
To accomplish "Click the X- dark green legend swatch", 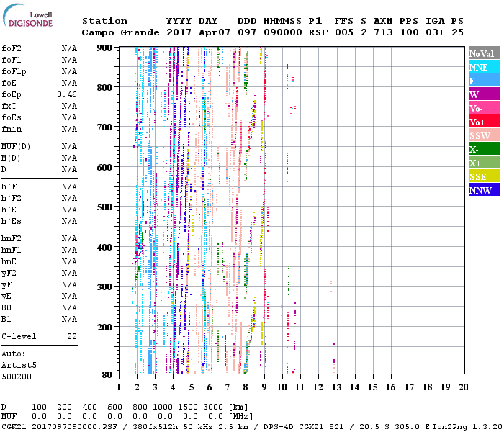I will tap(484, 149).
